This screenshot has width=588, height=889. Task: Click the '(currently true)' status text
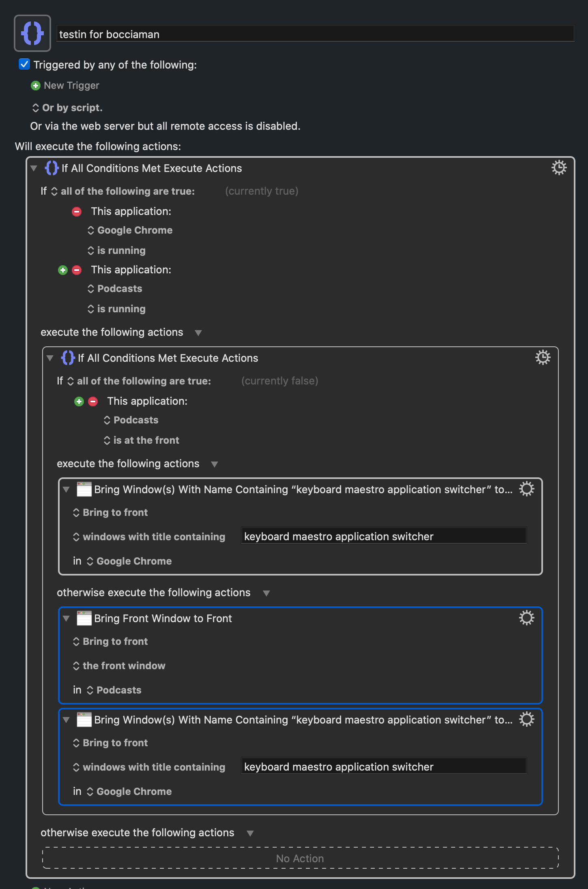(x=262, y=191)
